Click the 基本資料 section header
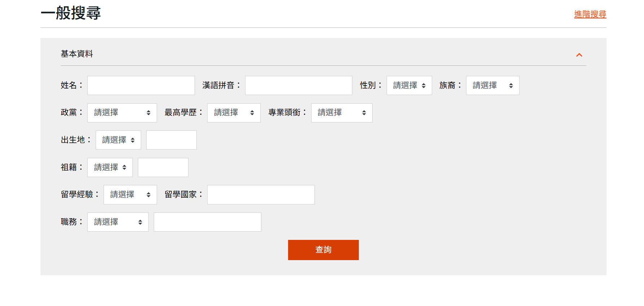 pos(77,54)
